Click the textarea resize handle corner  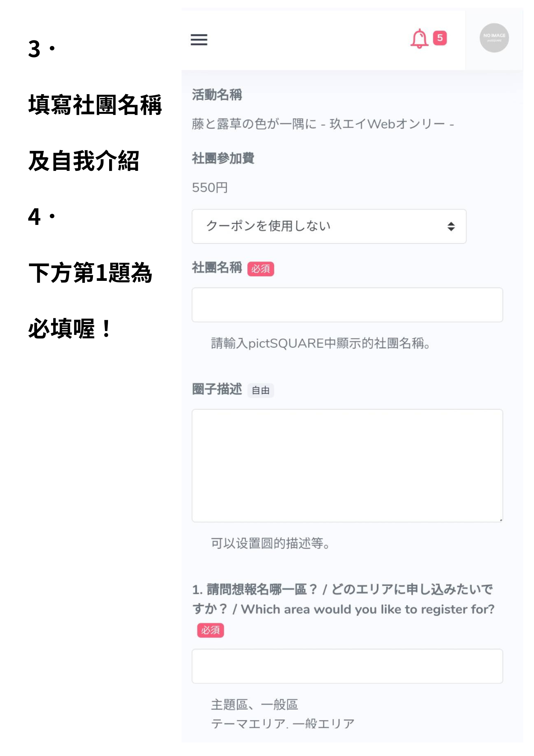500,520
